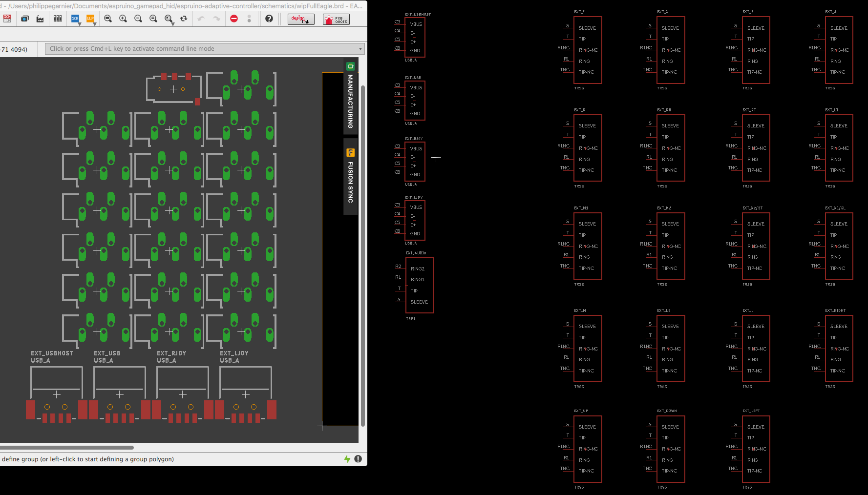Click the EXT_M2 connector name in schematic

(664, 208)
